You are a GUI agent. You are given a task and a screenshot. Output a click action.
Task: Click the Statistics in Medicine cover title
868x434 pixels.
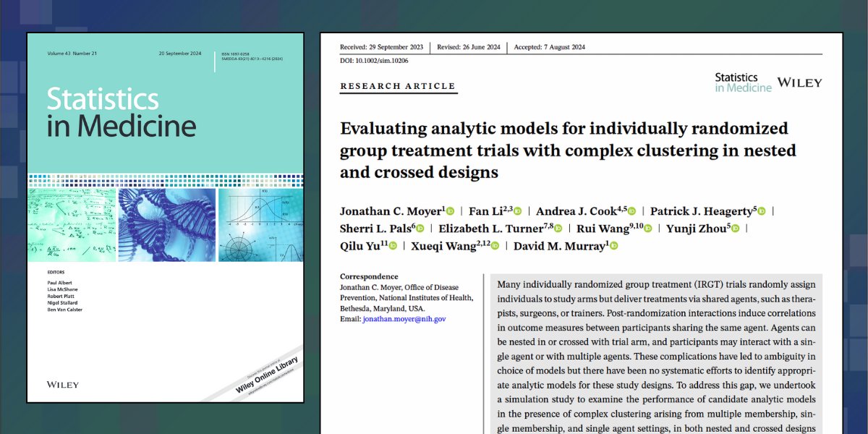[122, 112]
